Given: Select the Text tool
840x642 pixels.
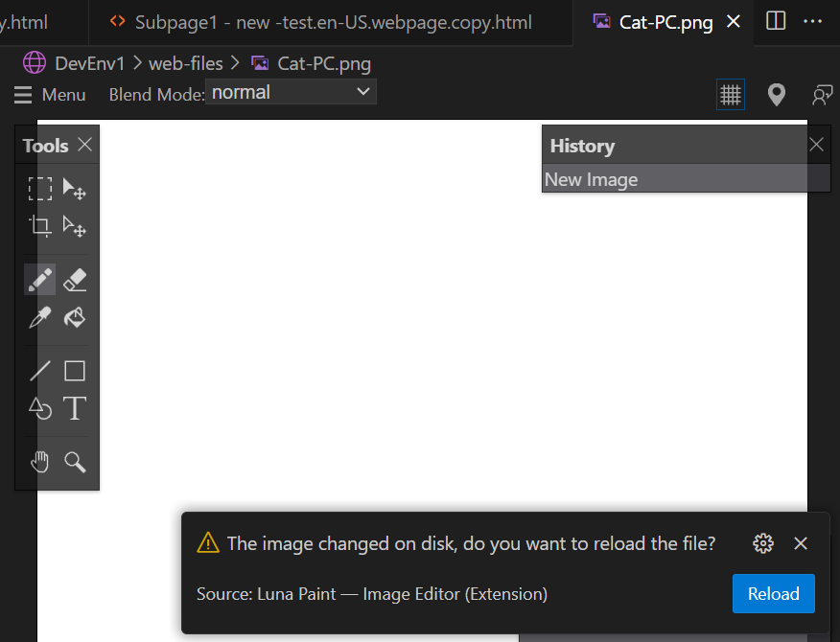Looking at the screenshot, I should tap(75, 408).
